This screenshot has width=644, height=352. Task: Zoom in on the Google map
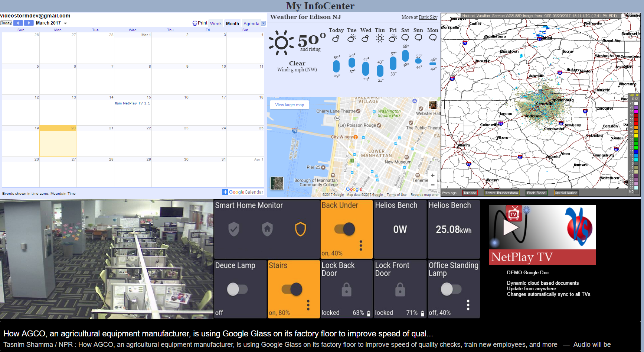tap(432, 175)
